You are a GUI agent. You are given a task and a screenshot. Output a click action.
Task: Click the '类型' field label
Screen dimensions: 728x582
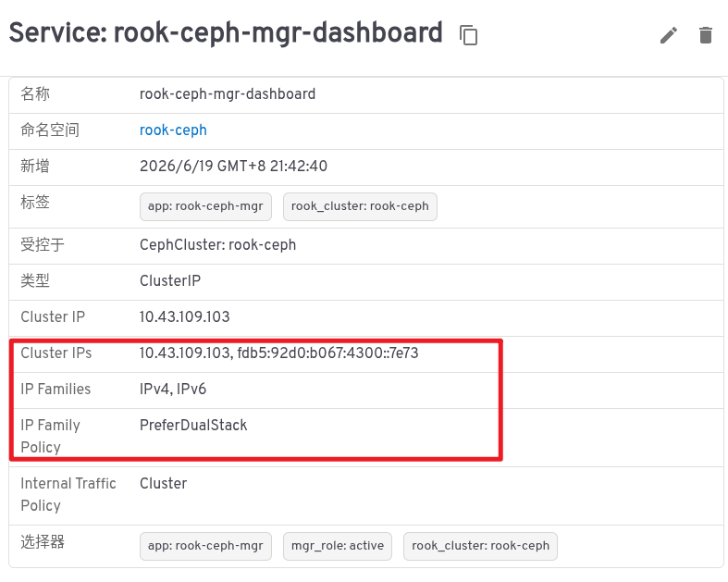click(x=35, y=280)
